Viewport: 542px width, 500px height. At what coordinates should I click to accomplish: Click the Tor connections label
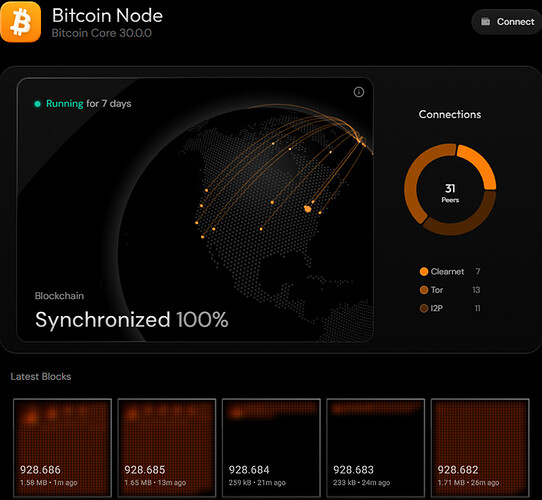point(437,290)
